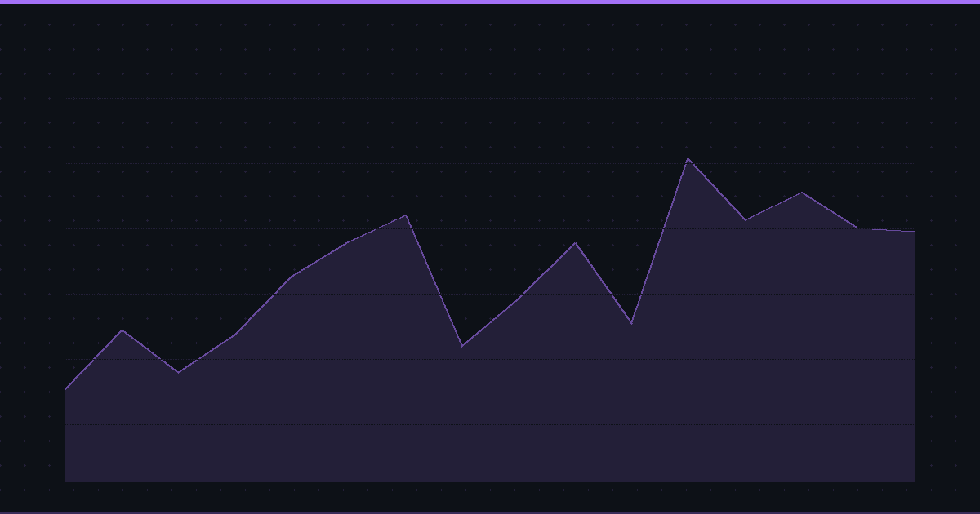Image resolution: width=980 pixels, height=514 pixels.
Task: Click the lowest horizontal gridline inside the filled area
Action: coord(490,424)
